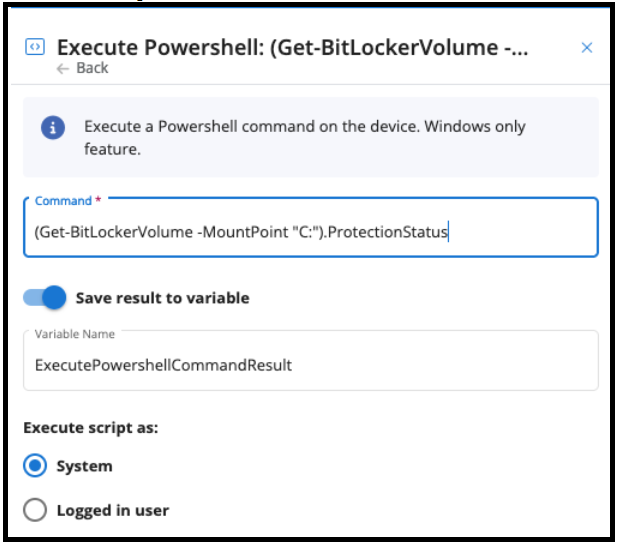This screenshot has height=549, width=622.
Task: Click the Windows only feature info message
Action: tap(305, 138)
